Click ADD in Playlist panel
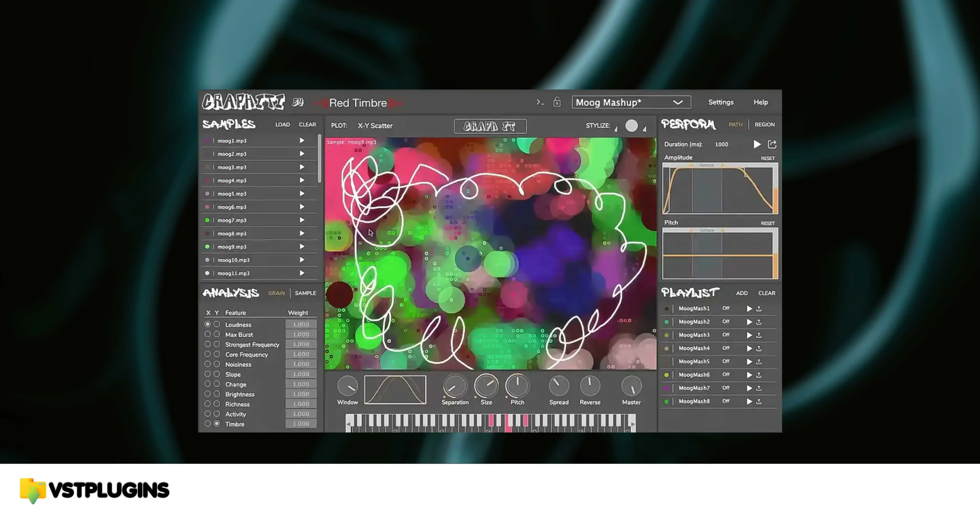980x519 pixels. [x=742, y=293]
